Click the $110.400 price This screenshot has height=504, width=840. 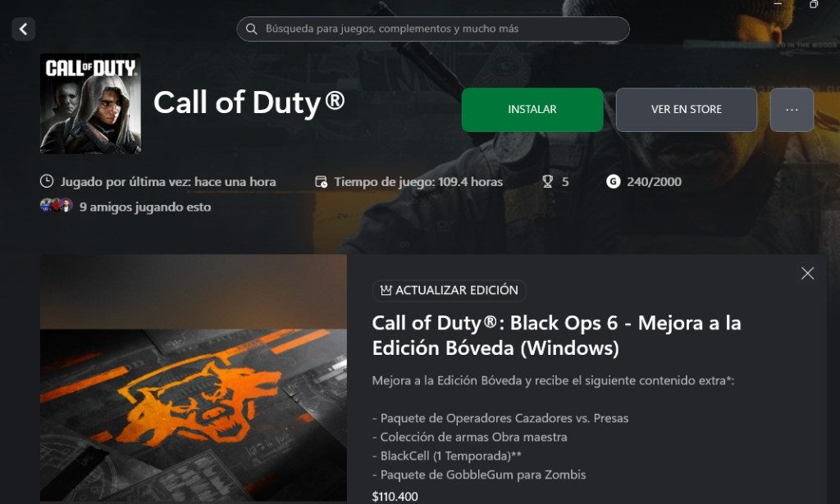point(395,497)
